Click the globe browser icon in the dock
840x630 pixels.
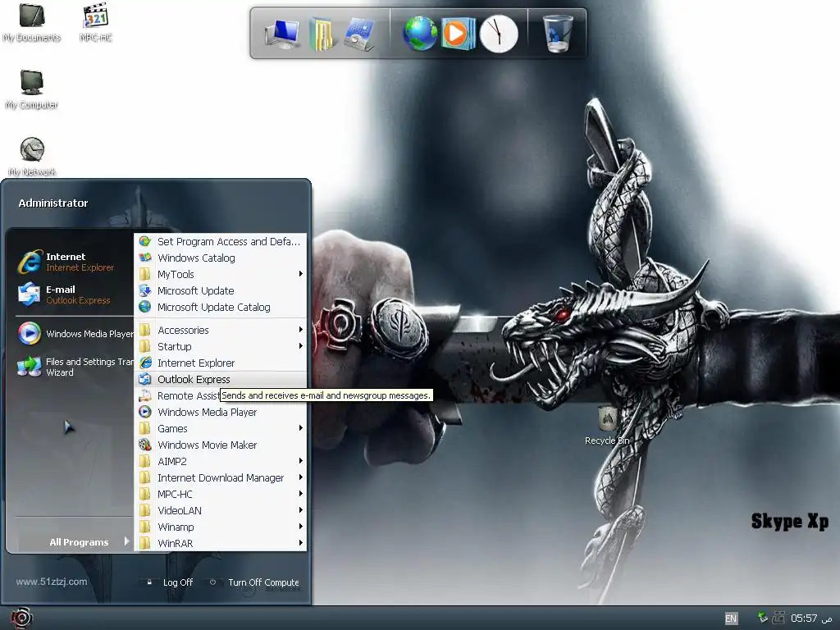[x=420, y=34]
